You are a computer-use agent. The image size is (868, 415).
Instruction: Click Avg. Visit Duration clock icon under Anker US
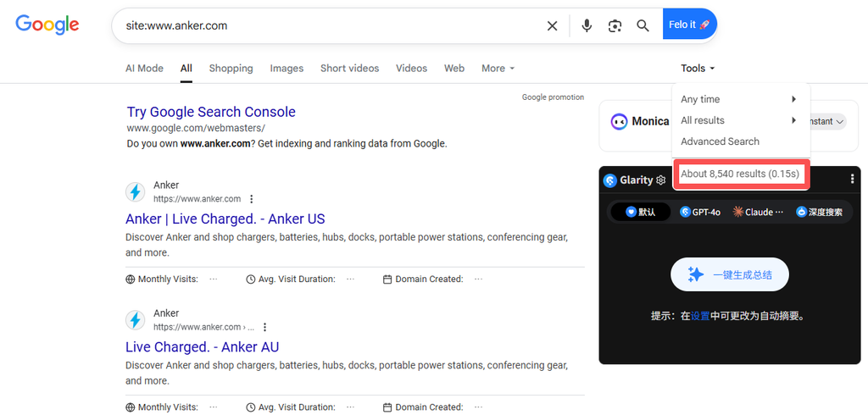pyautogui.click(x=251, y=279)
